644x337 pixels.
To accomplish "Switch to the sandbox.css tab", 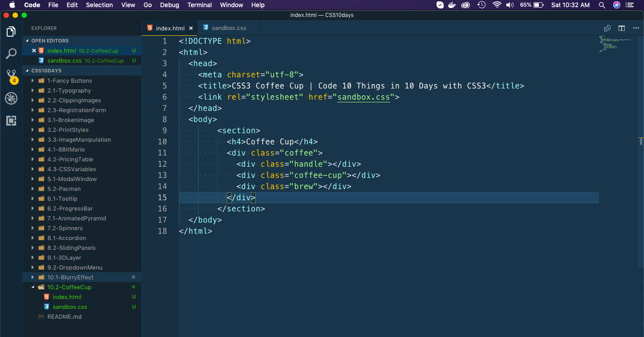I will click(x=228, y=28).
